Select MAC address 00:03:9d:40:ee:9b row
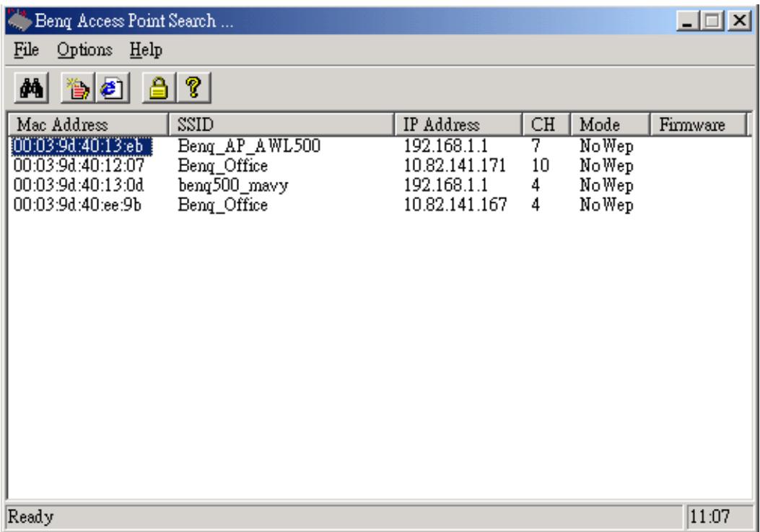This screenshot has height=532, width=760. 77,205
